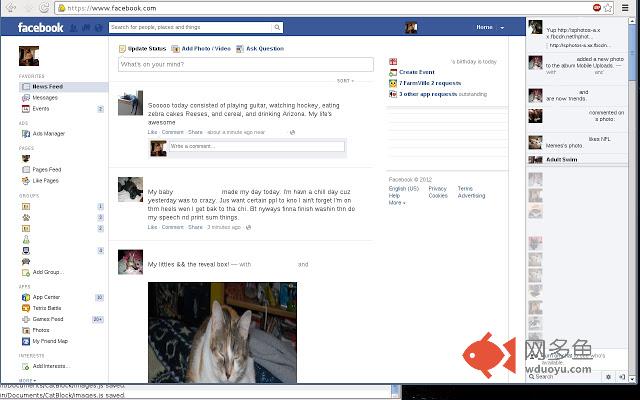Share the guitar and hockey post
The height and width of the screenshot is (400, 640).
[x=195, y=132]
